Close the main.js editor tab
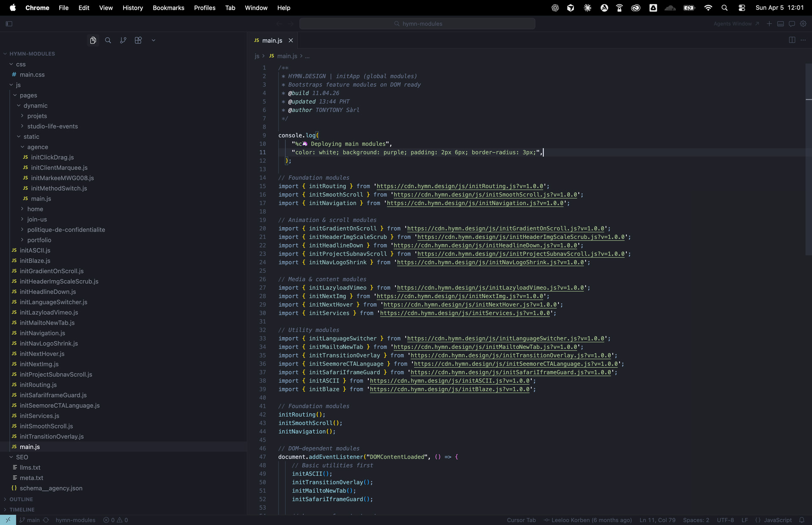This screenshot has height=525, width=812. (x=291, y=40)
